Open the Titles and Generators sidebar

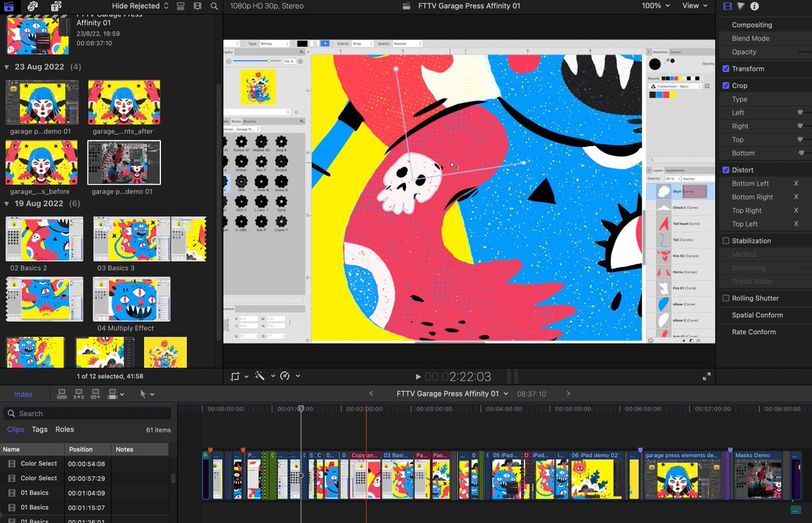(x=56, y=5)
